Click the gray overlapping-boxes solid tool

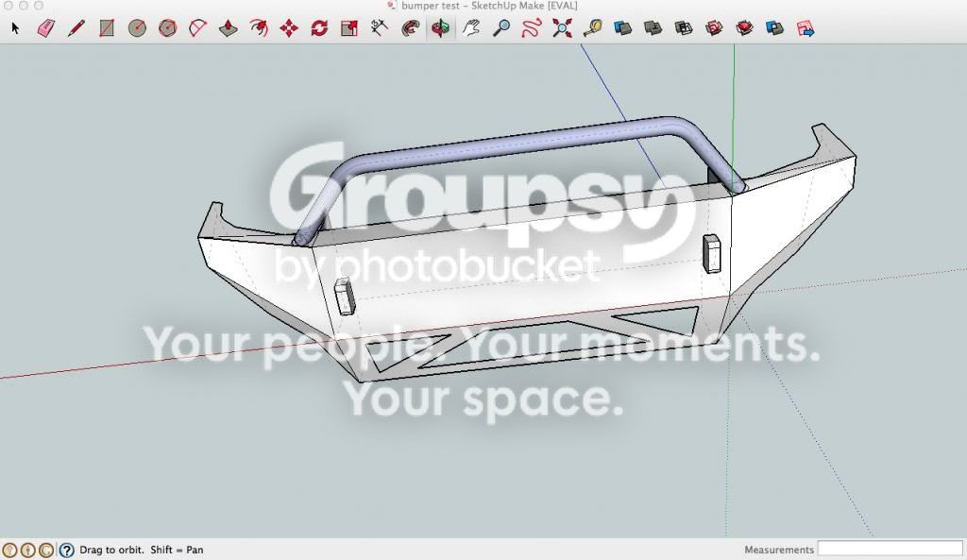click(x=653, y=28)
